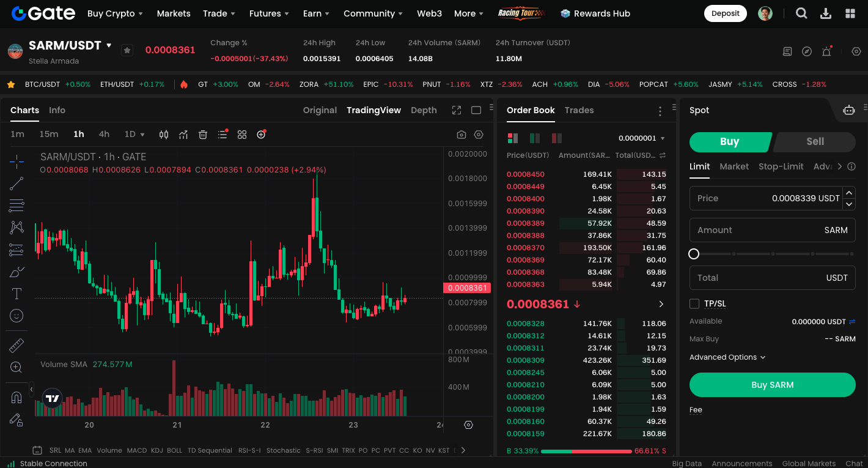
Task: Open the alerts bell icon
Action: click(826, 51)
